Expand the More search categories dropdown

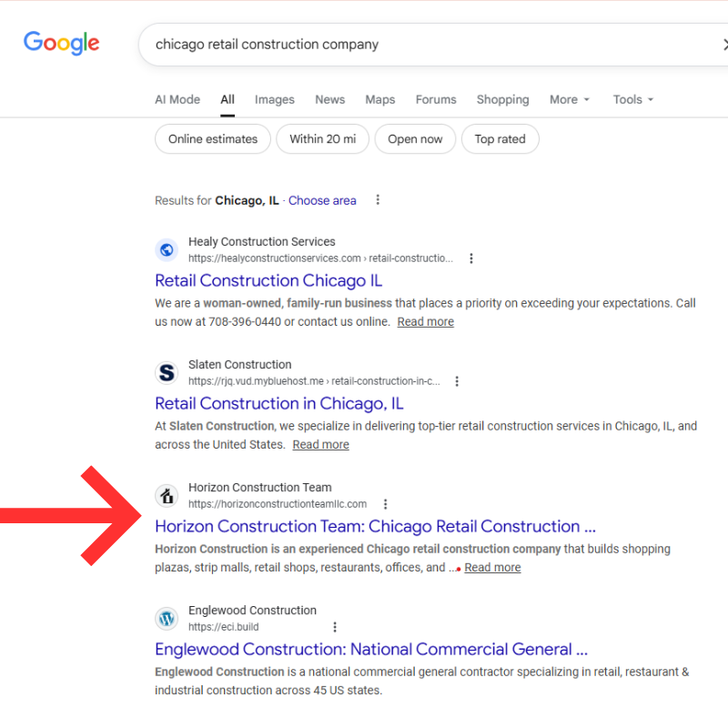(570, 100)
